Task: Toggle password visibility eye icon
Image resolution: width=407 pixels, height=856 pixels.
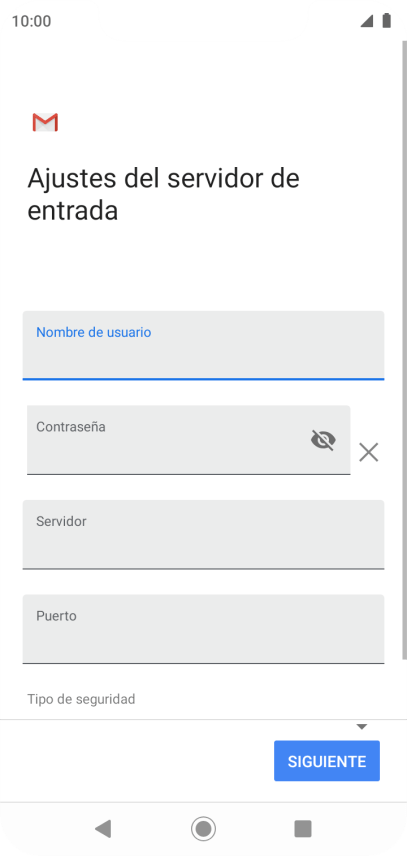Action: point(323,439)
